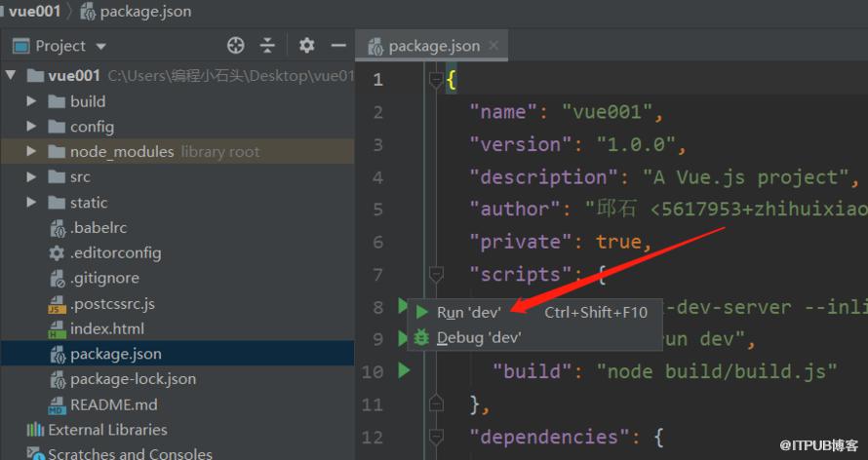The image size is (868, 460).
Task: Choose Debug 'dev' from popup menu
Action: pos(534,337)
